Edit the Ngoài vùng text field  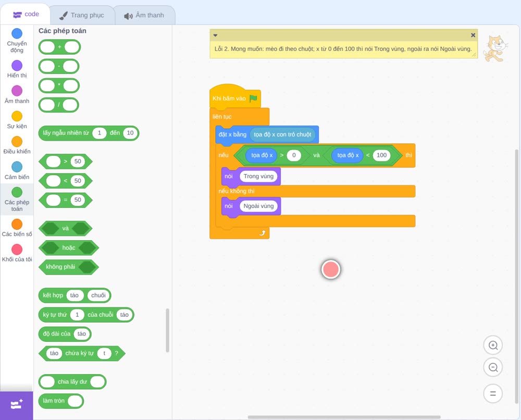coord(258,206)
